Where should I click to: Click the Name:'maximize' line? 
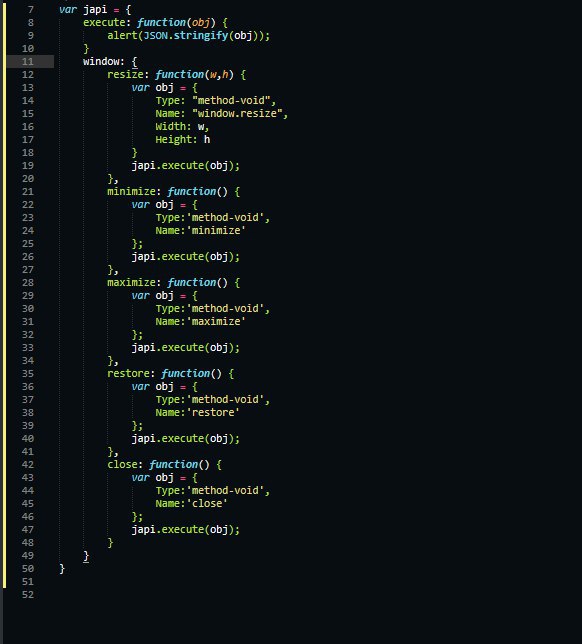(200, 322)
